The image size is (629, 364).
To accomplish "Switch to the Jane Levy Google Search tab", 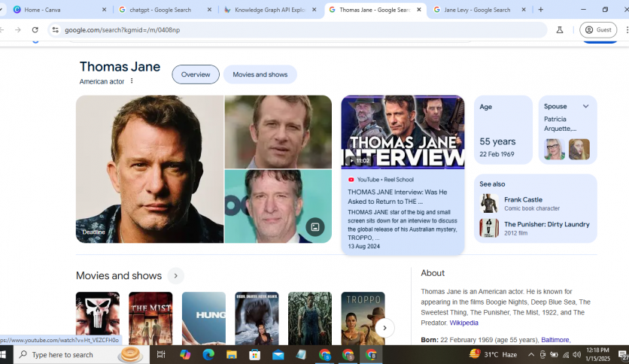I will click(480, 10).
